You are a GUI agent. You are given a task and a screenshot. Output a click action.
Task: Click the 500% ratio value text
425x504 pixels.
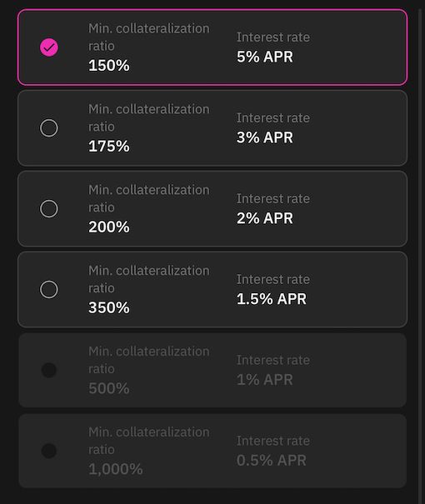point(109,388)
